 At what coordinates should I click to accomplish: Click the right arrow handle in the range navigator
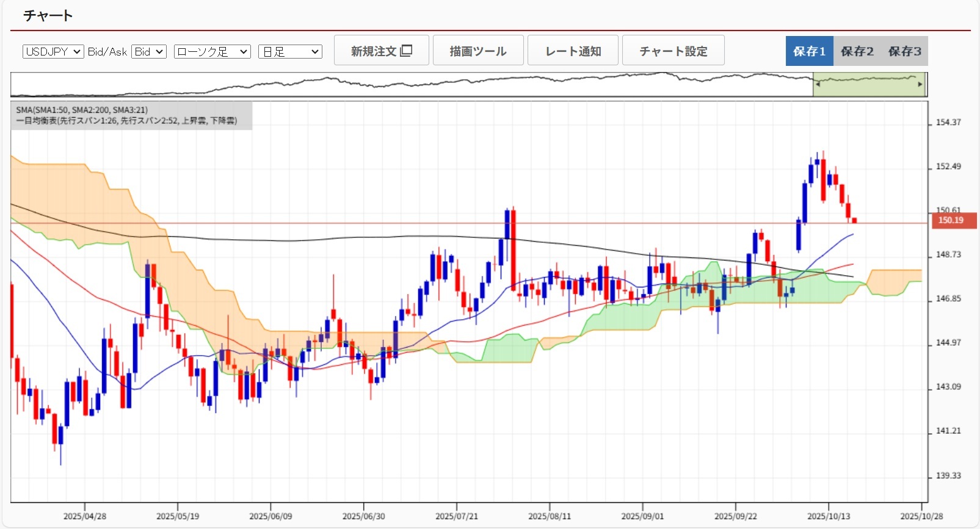(920, 85)
